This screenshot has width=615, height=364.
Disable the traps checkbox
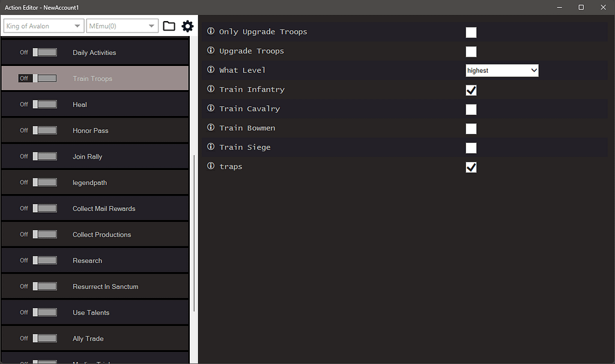471,167
